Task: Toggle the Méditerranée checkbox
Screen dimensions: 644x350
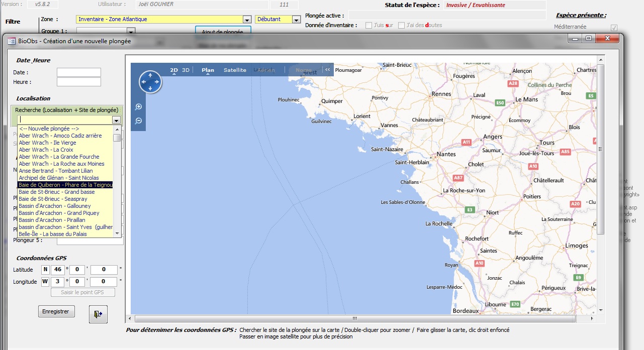Action: [614, 27]
